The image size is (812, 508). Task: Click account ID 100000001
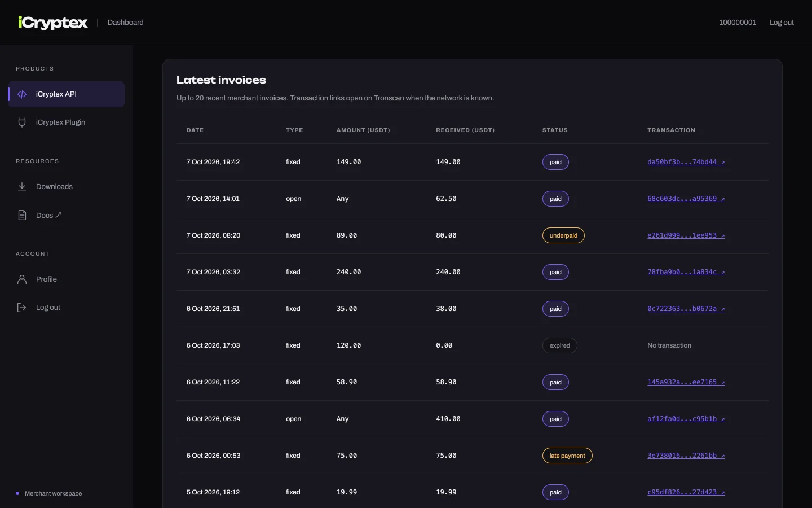tap(738, 23)
